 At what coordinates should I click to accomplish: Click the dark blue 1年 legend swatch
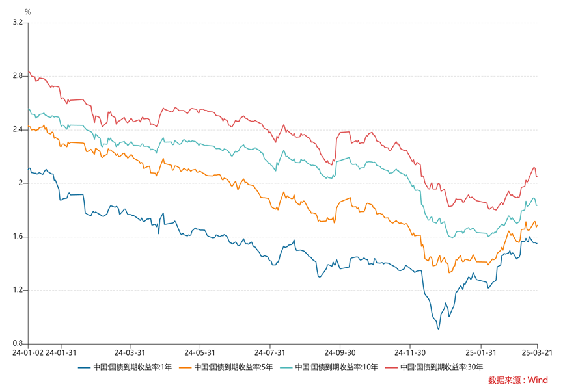[x=84, y=367]
